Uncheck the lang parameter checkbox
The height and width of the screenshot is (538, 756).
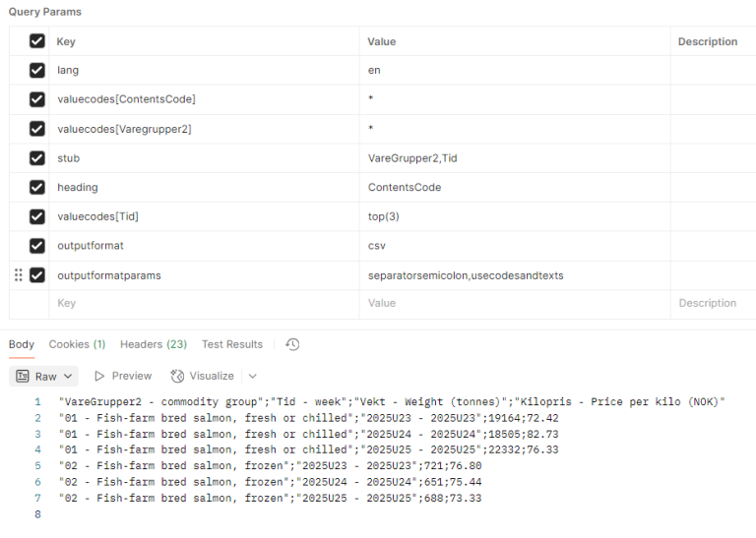tap(37, 71)
